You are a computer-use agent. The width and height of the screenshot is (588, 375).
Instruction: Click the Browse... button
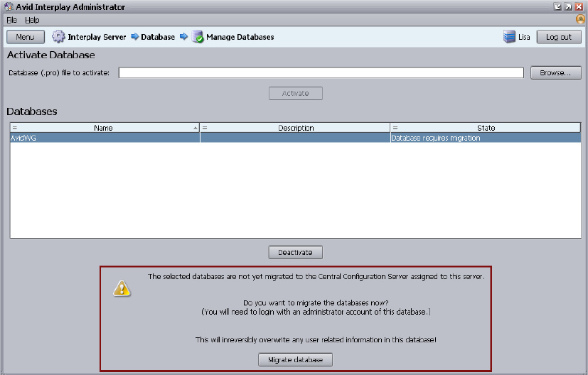(556, 72)
